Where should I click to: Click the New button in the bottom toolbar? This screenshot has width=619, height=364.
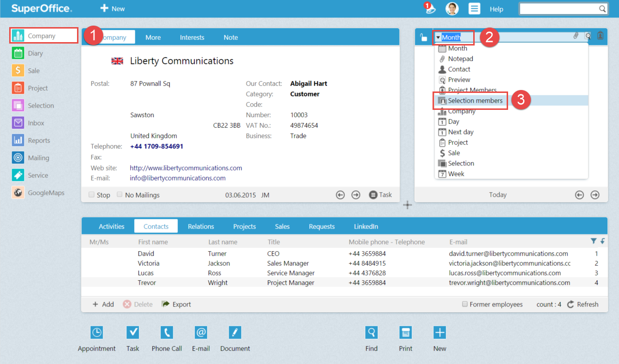(440, 339)
